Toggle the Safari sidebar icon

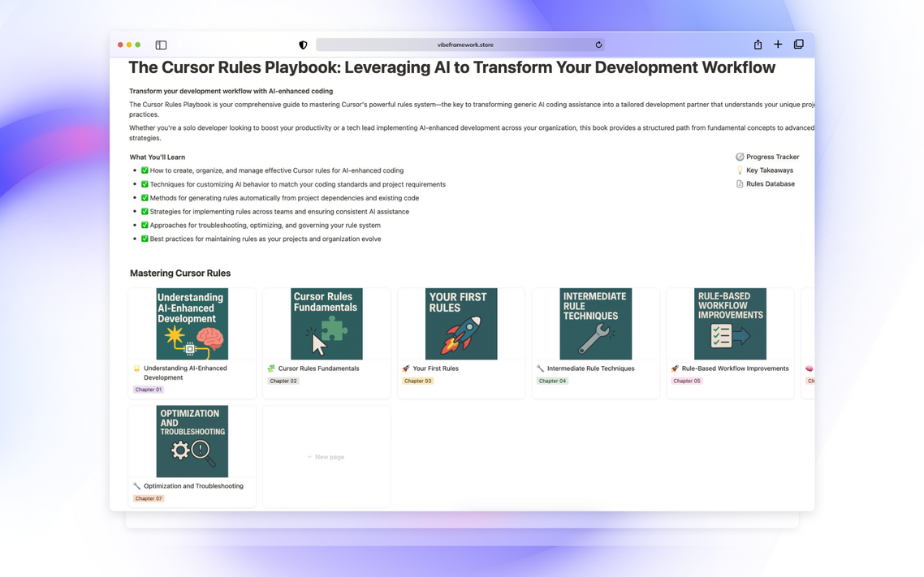pyautogui.click(x=161, y=45)
